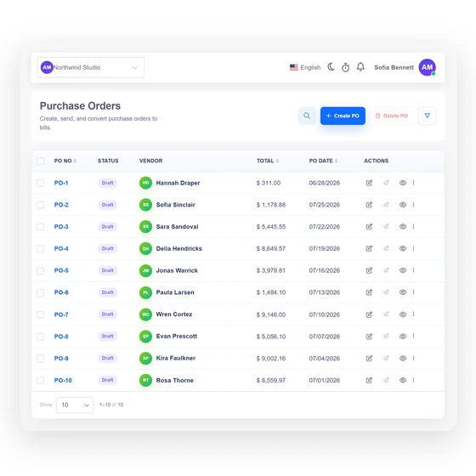The width and height of the screenshot is (476, 476).
Task: View PO-8 with the eye icon
Action: point(403,336)
